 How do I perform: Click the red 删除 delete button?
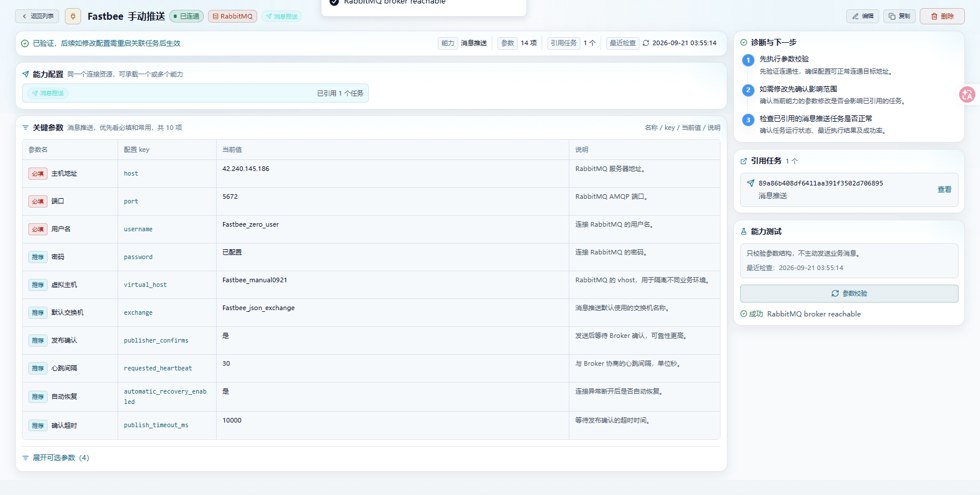tap(942, 16)
